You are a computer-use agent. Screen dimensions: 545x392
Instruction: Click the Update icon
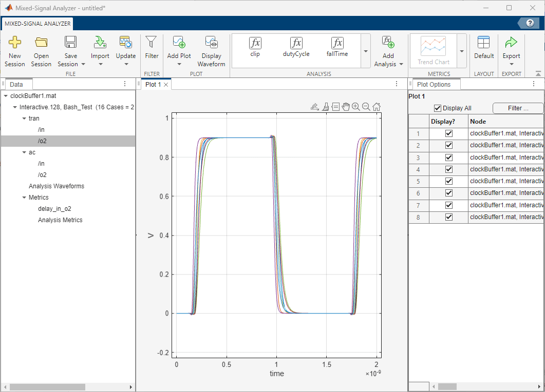point(126,44)
